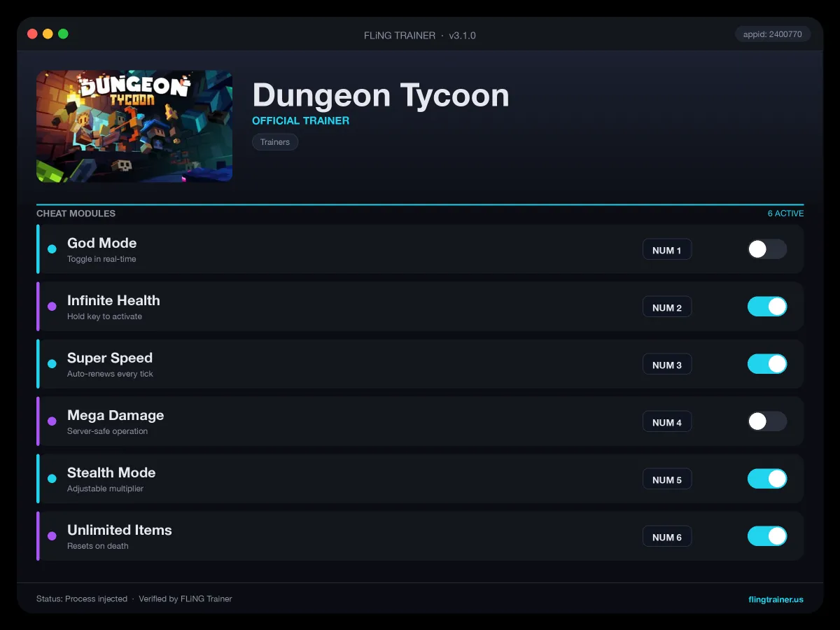Close the window with the red button
Image resolution: width=840 pixels, height=630 pixels.
32,34
